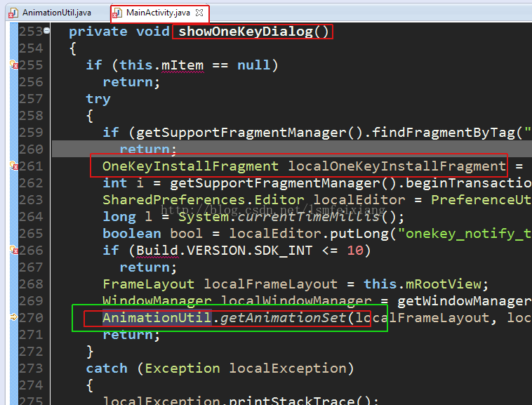
Task: Click line number 253 in the gutter
Action: pos(31,31)
